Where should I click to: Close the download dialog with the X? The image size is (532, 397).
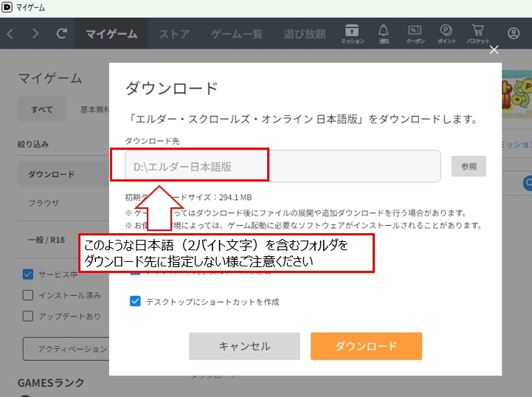click(494, 50)
